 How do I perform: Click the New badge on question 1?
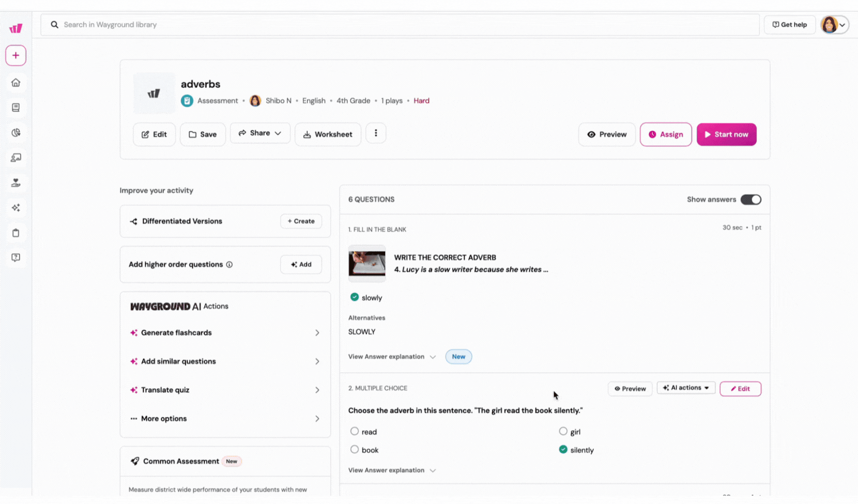point(458,357)
